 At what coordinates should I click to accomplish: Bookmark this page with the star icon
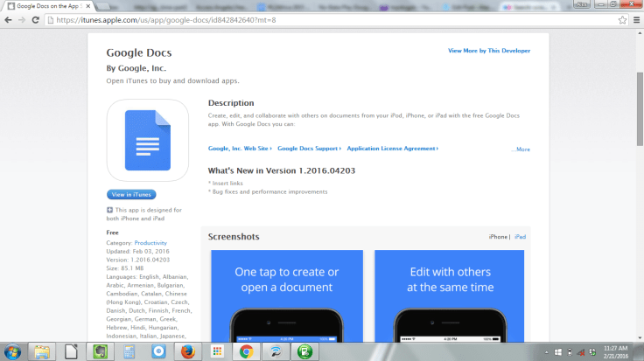click(x=623, y=20)
